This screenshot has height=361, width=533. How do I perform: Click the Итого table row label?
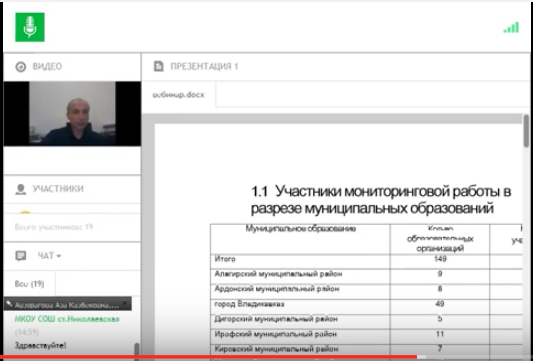225,259
